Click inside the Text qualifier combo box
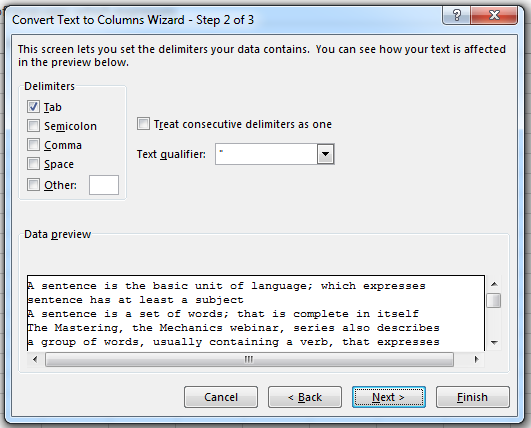The height and width of the screenshot is (428, 531). 266,154
